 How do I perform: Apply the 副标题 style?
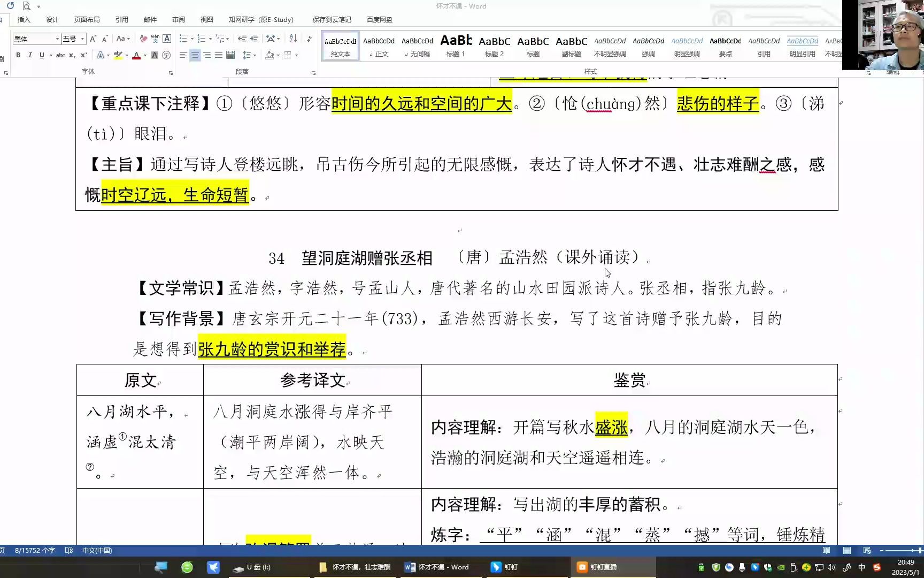[572, 46]
